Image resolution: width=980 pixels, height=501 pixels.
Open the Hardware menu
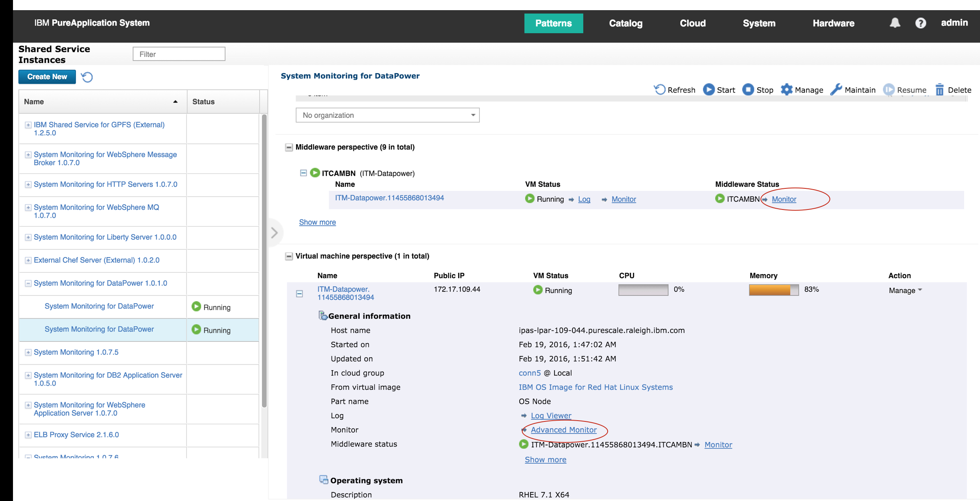pos(834,23)
